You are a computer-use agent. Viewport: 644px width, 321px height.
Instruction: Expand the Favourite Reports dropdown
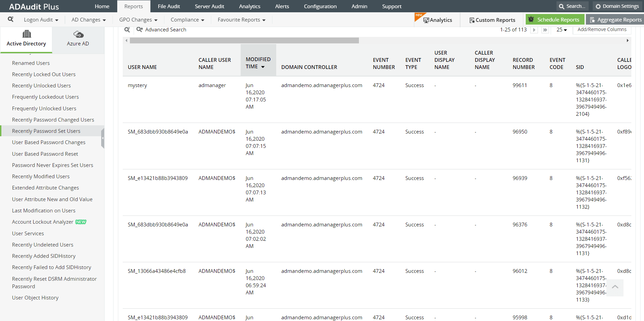(x=241, y=20)
